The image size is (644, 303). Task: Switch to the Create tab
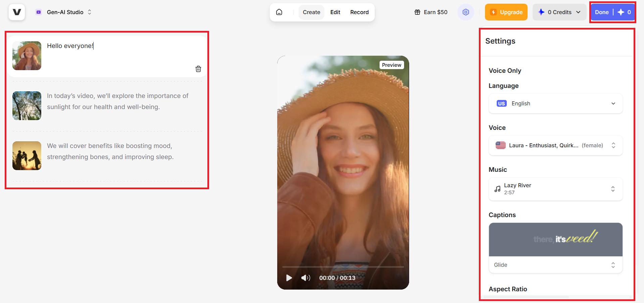[x=311, y=12]
